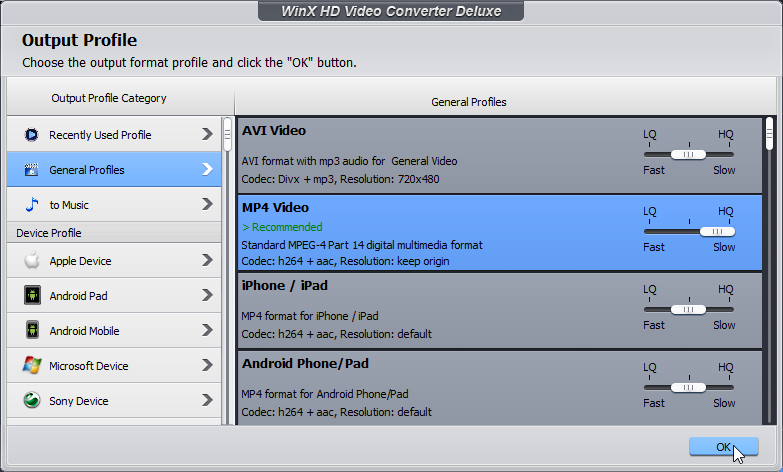Click the Android Mobile robot icon
Viewport: 783px width, 472px height.
[31, 331]
